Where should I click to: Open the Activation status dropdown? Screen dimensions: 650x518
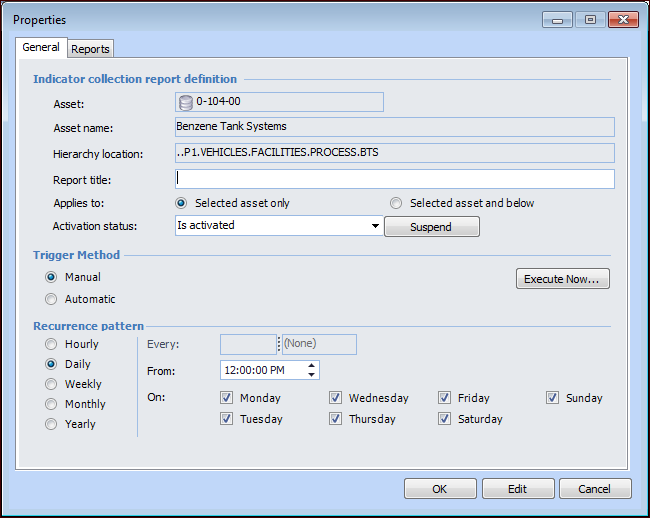coord(376,226)
